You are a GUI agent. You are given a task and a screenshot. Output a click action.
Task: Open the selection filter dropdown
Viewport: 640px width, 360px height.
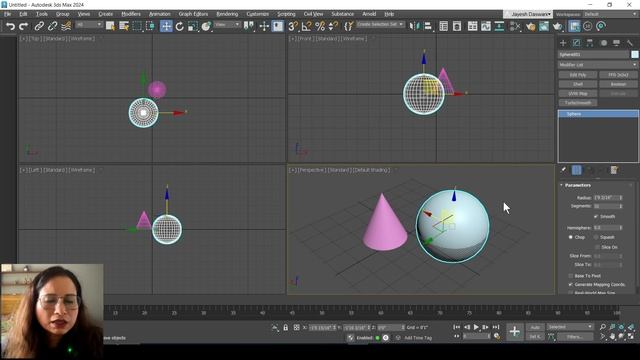click(x=89, y=25)
